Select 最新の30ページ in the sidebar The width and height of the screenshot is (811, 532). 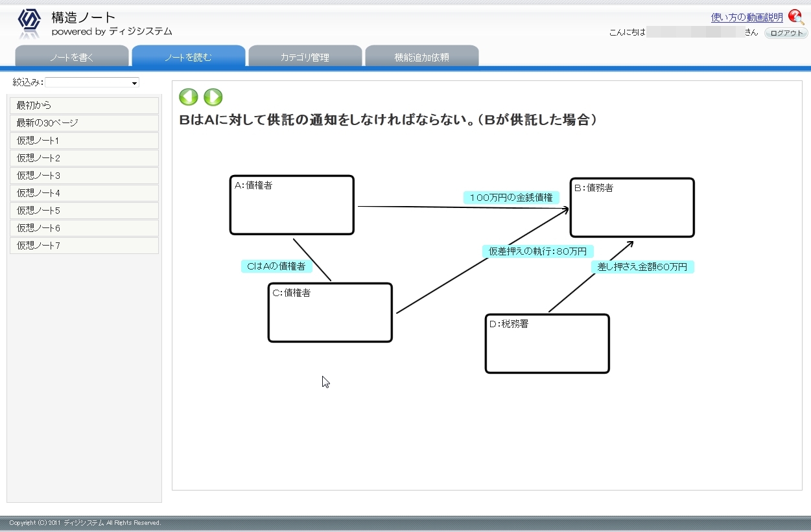(x=84, y=122)
